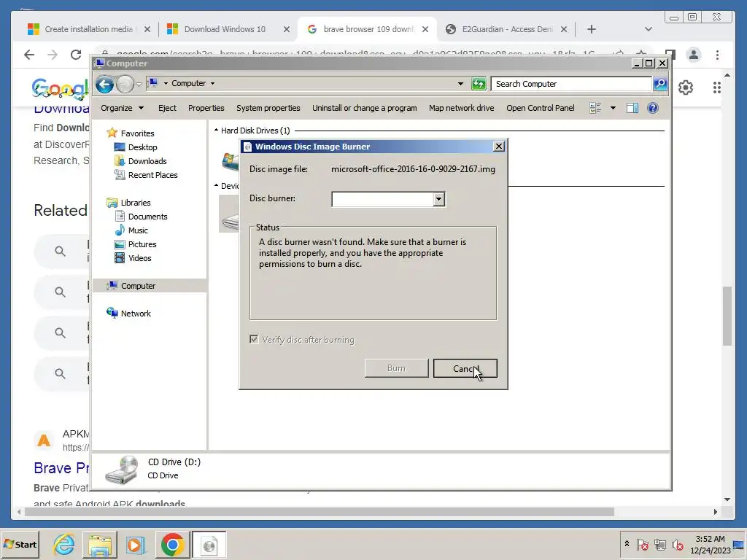Viewport: 747px width, 560px height.
Task: Toggle Verify disc after burning checkbox
Action: [x=254, y=340]
